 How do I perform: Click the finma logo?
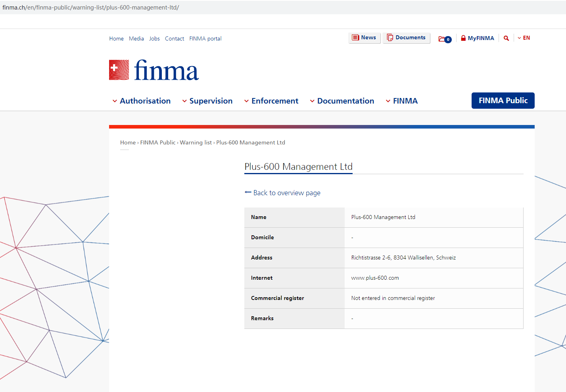(154, 70)
